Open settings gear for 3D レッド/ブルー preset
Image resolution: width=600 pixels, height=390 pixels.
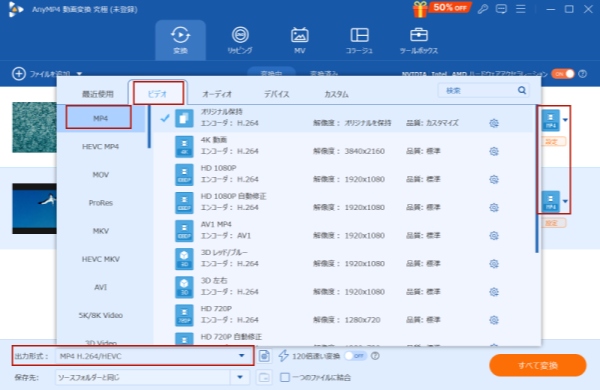(x=494, y=264)
